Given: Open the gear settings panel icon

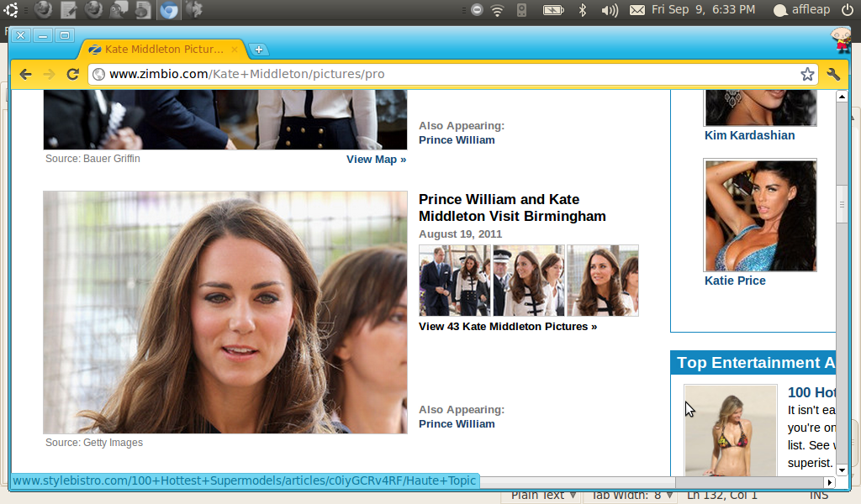Looking at the screenshot, I should click(x=194, y=10).
